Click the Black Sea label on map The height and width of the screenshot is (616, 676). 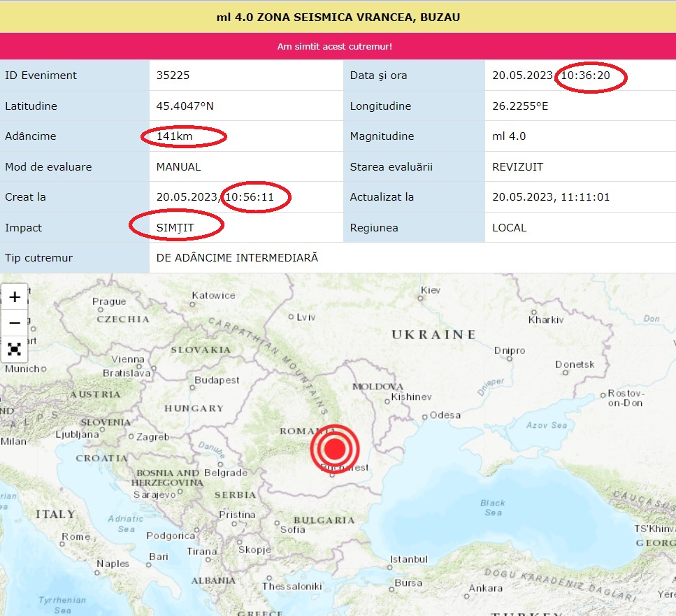493,508
